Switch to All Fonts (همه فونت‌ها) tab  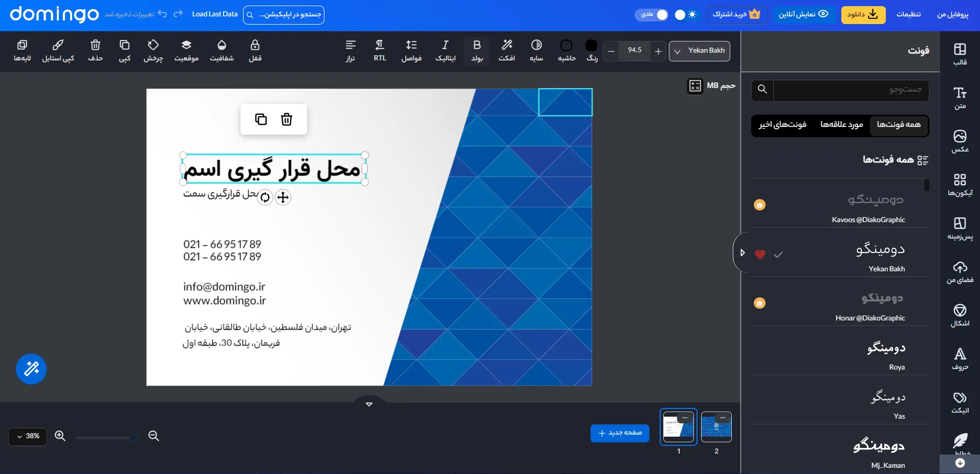coord(899,124)
